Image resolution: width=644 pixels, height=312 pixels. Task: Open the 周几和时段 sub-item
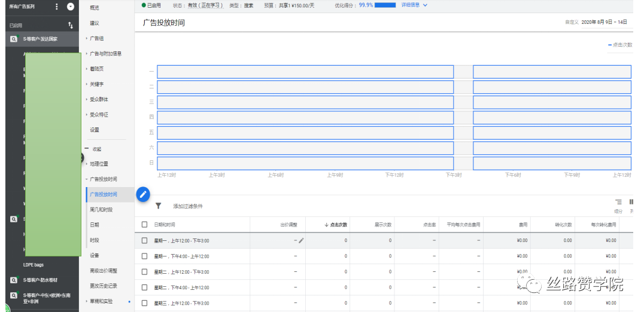(101, 210)
